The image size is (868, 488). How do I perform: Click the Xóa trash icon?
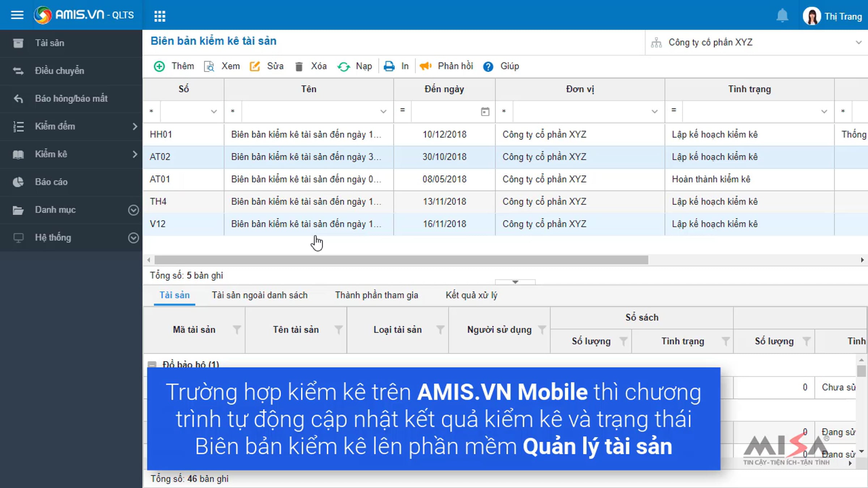tap(299, 67)
